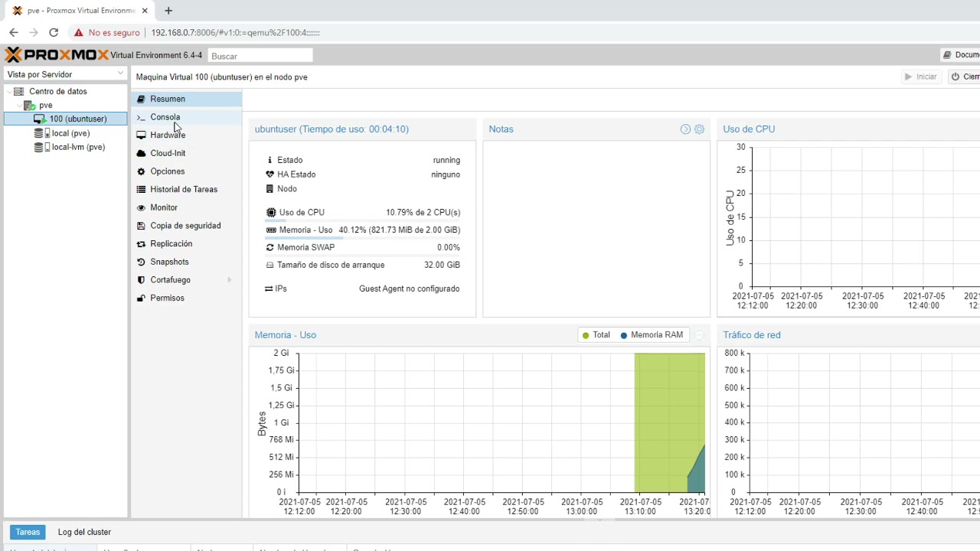Screen dimensions: 980x551
Task: Click 'Guest Agent no configurado' text
Action: [410, 289]
